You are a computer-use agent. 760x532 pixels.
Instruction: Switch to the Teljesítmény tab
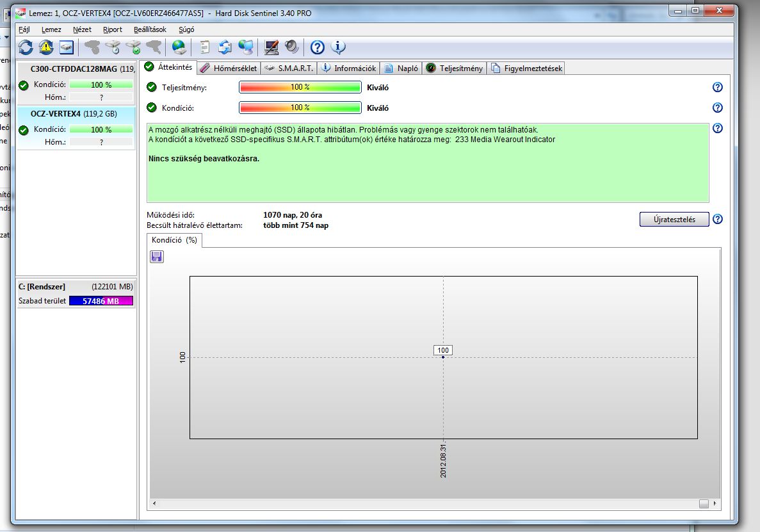click(454, 69)
